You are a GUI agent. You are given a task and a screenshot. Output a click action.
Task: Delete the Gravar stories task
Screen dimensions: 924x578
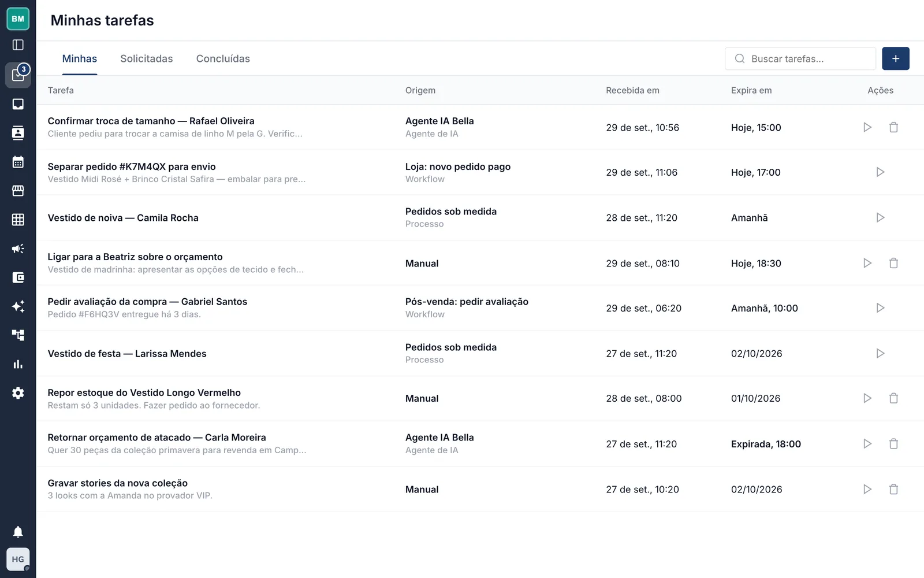coord(893,489)
